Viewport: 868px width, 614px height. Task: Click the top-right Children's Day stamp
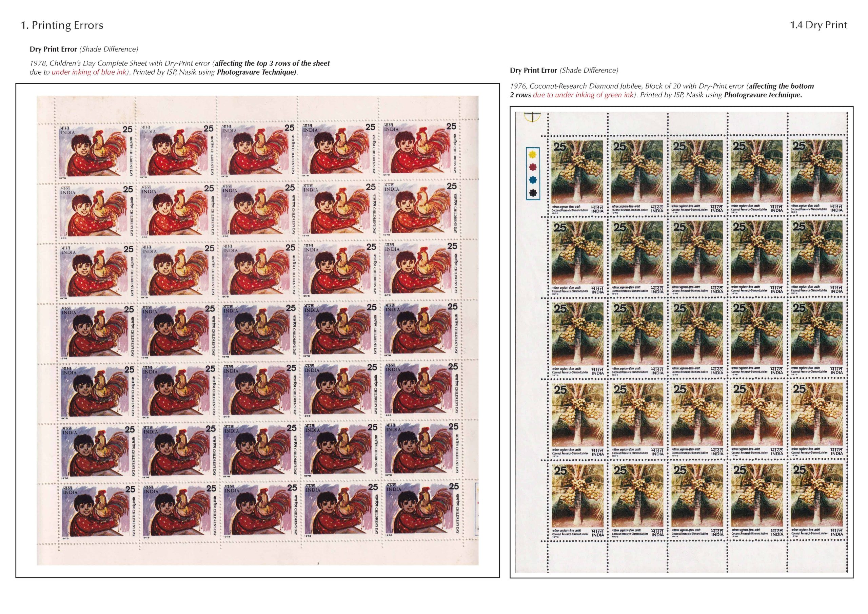click(x=421, y=149)
